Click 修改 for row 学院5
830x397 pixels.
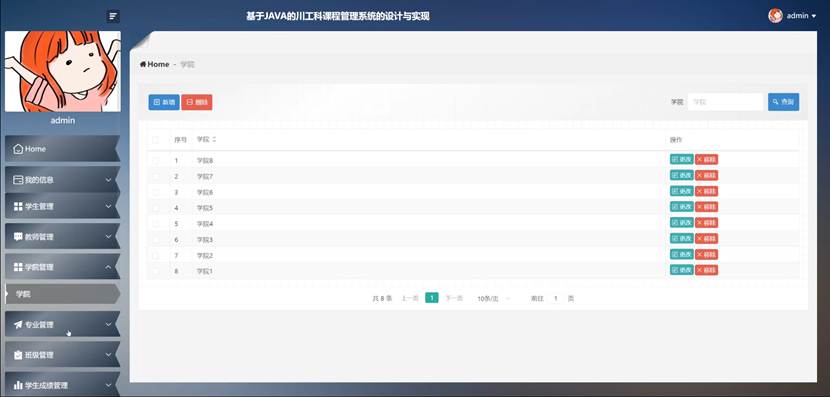(681, 207)
